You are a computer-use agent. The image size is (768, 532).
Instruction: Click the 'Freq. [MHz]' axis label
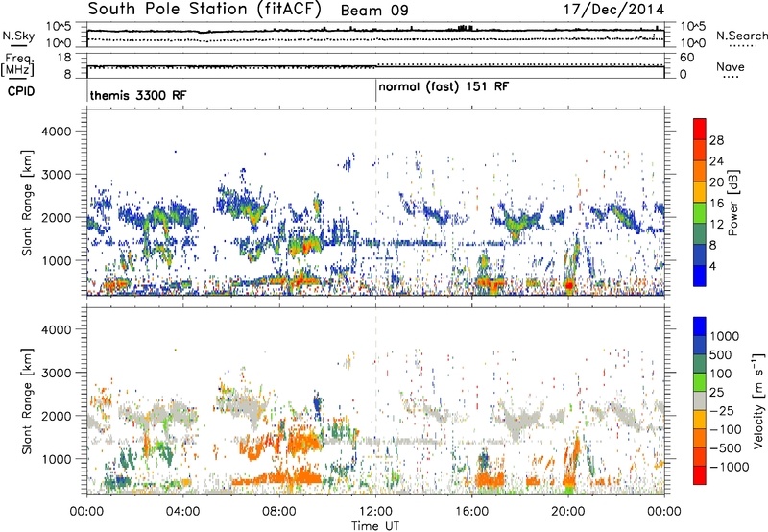17,65
